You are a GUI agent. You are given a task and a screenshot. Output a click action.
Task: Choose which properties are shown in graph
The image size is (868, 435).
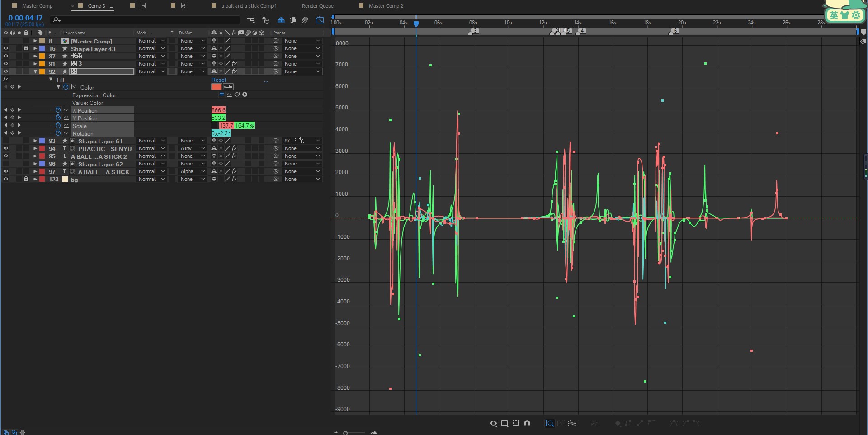click(x=493, y=423)
